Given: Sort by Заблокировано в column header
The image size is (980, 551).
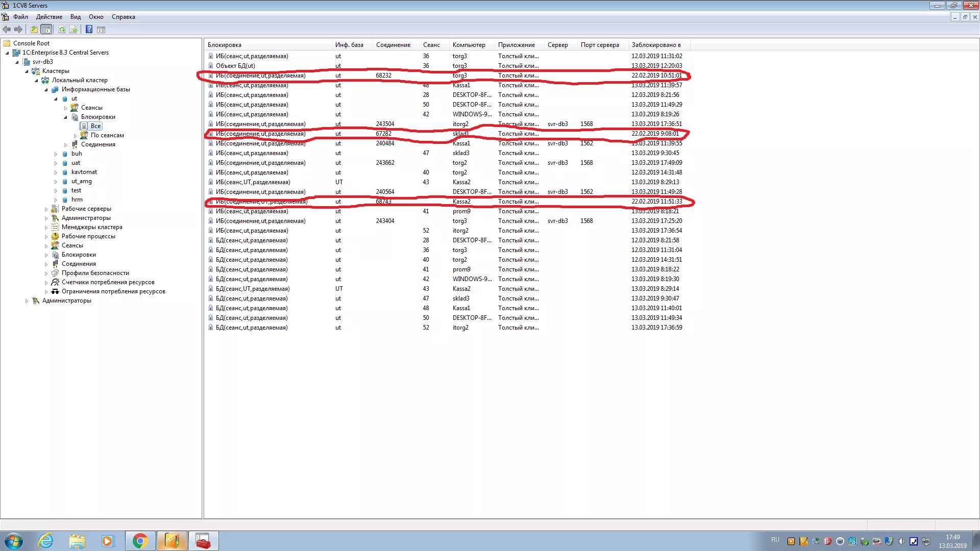Looking at the screenshot, I should pyautogui.click(x=656, y=45).
